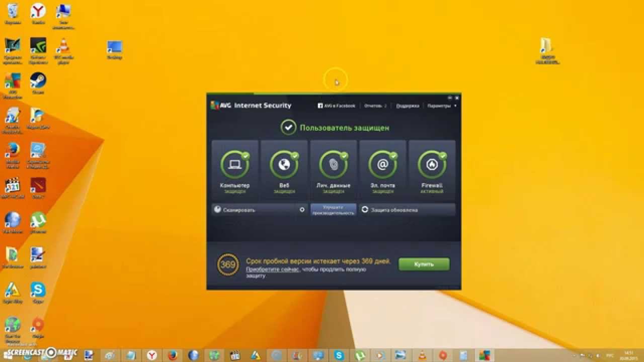Open the Отчеты reports menu
The image size is (644, 362).
click(375, 106)
